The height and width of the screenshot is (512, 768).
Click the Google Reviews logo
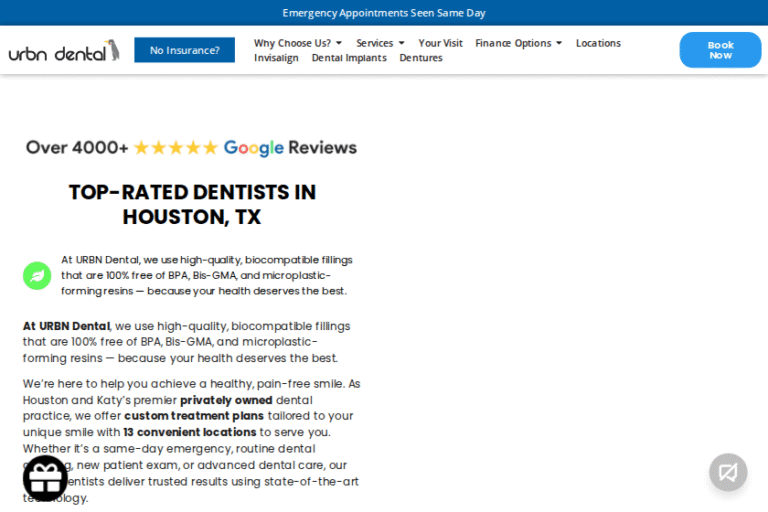click(254, 148)
